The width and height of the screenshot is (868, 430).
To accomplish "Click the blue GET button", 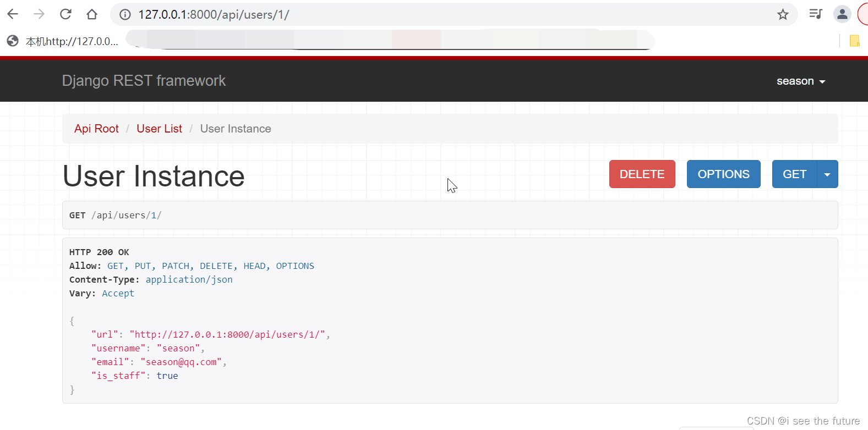I will [795, 174].
